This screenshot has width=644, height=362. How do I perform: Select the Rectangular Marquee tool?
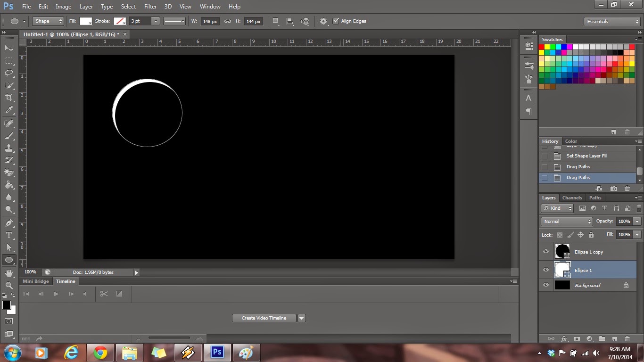coord(9,60)
